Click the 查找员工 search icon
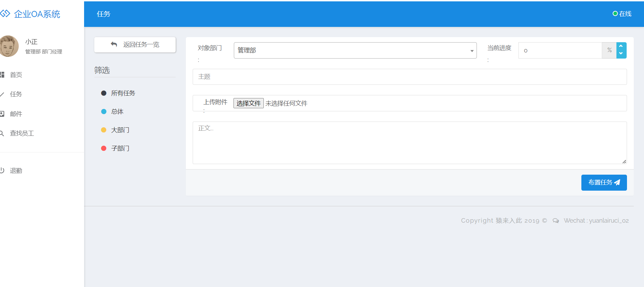 (2, 133)
